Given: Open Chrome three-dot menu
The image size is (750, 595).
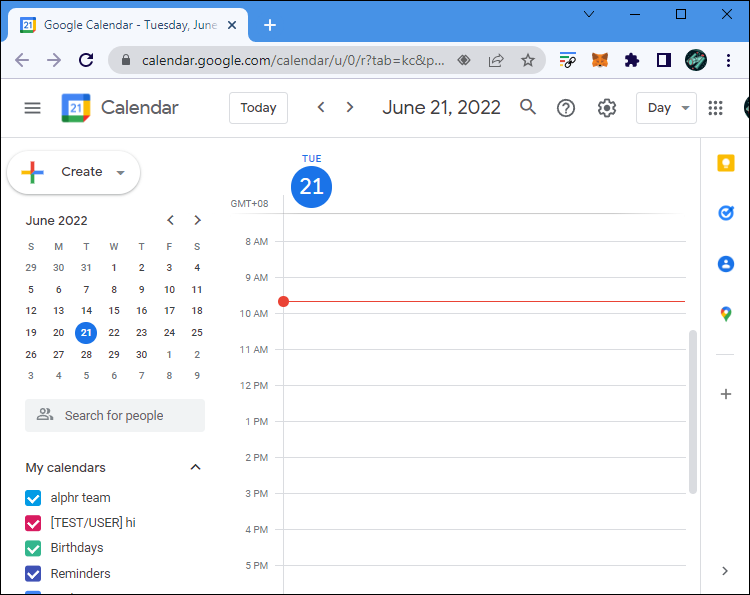Looking at the screenshot, I should [728, 60].
